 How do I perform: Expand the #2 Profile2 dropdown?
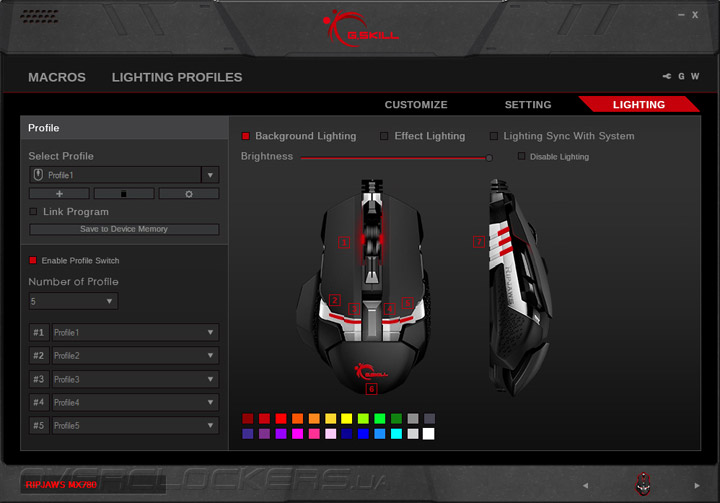[135, 356]
